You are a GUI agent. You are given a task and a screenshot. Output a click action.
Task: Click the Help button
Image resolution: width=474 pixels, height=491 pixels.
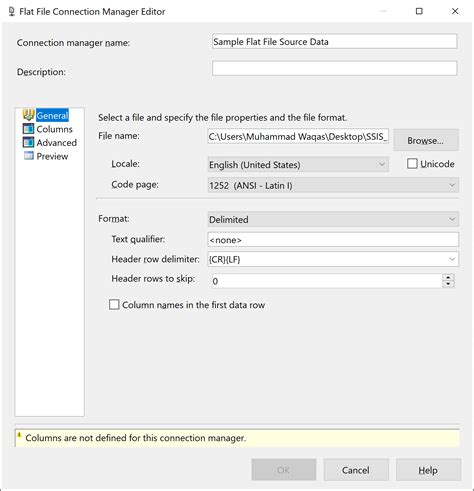pos(428,470)
